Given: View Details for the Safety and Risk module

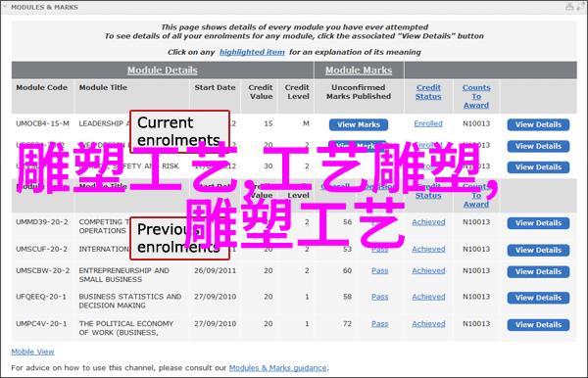Looking at the screenshot, I should (538, 167).
